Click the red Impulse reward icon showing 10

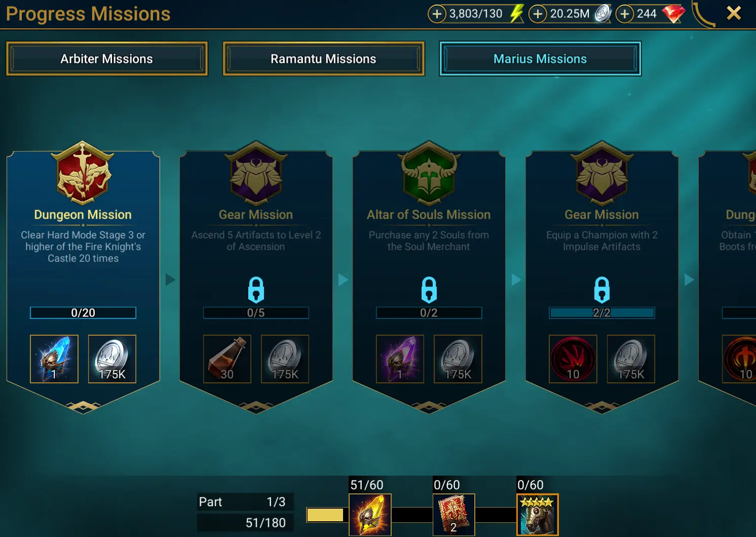pyautogui.click(x=573, y=359)
